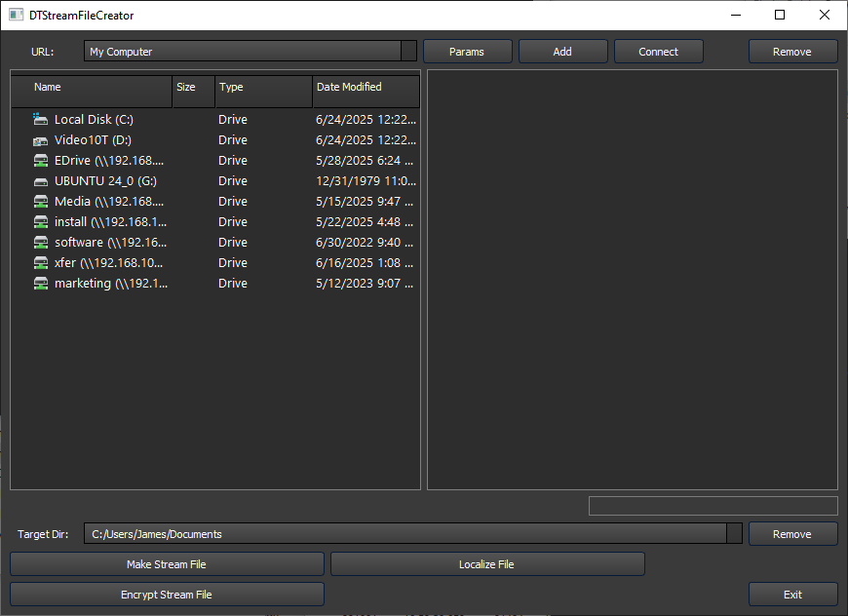Select the marketing (\\192.1... entry

tap(215, 284)
